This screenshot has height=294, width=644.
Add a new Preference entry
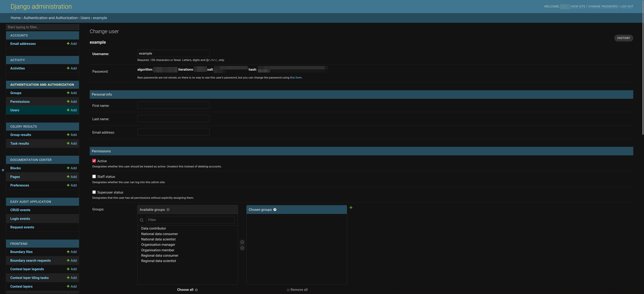tap(72, 185)
